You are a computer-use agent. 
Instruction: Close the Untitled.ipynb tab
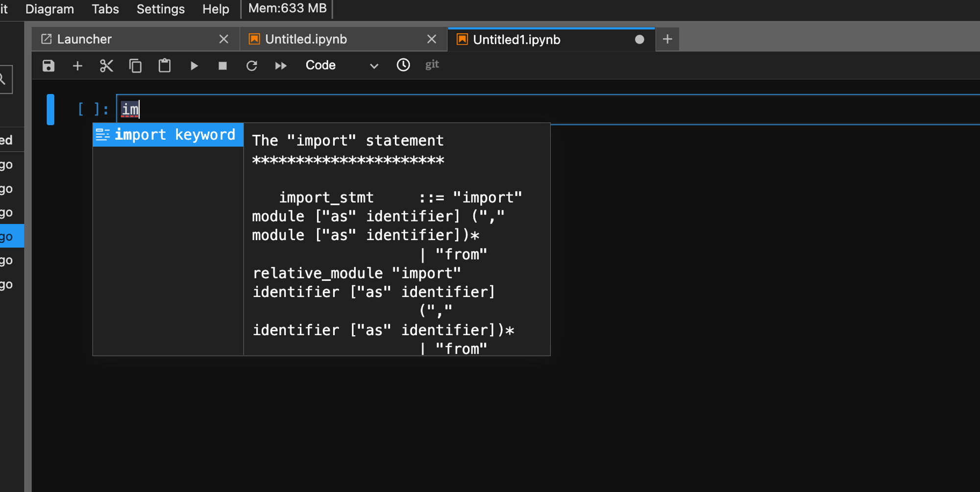click(x=432, y=39)
